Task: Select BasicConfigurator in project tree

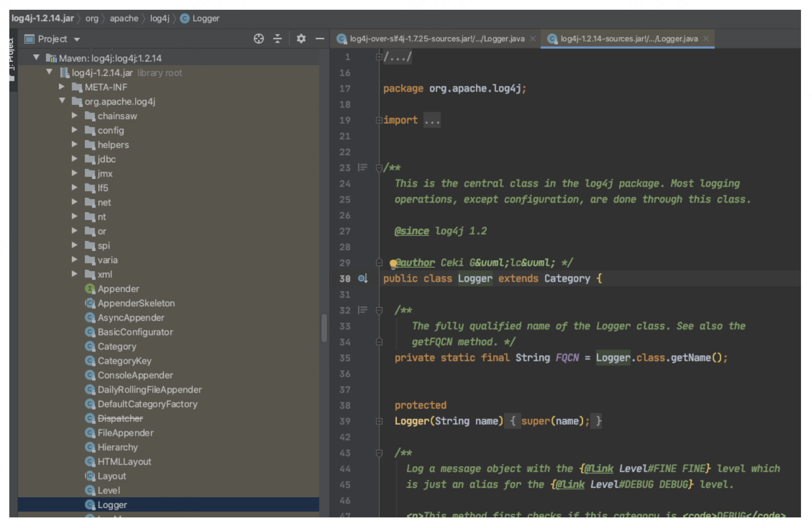Action: pos(135,332)
